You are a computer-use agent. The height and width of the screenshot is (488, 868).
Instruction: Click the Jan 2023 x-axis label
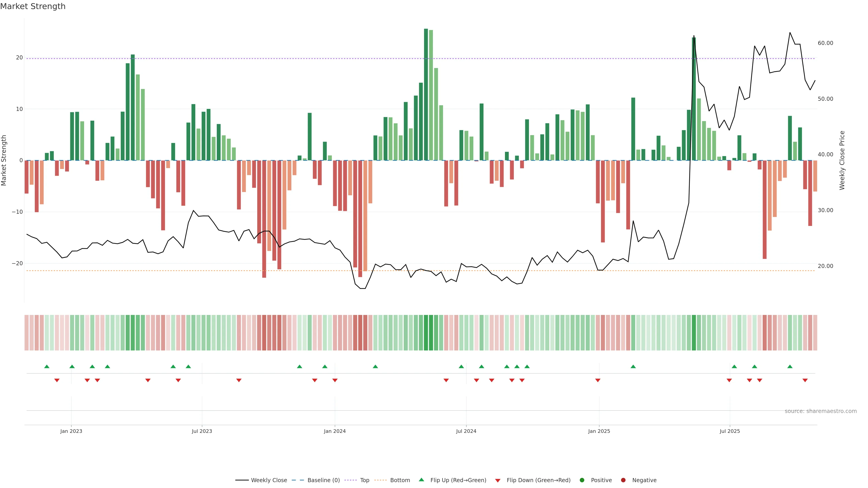[x=71, y=431]
